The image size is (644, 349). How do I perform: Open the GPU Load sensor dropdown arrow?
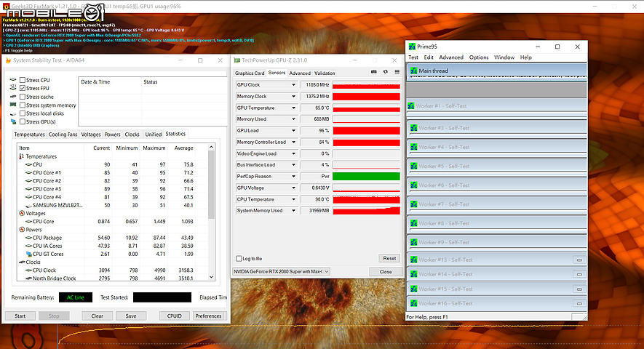[x=293, y=131]
